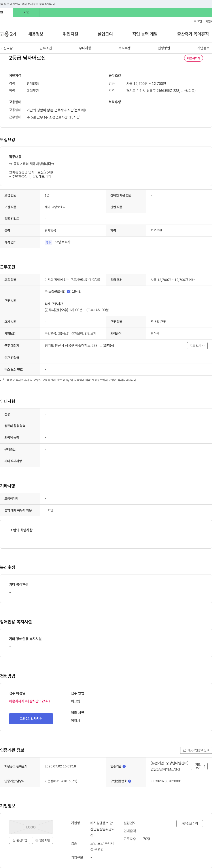Click the 채용시까지 (마감시간 : 24시) deadline text
The image size is (212, 868).
[29, 701]
